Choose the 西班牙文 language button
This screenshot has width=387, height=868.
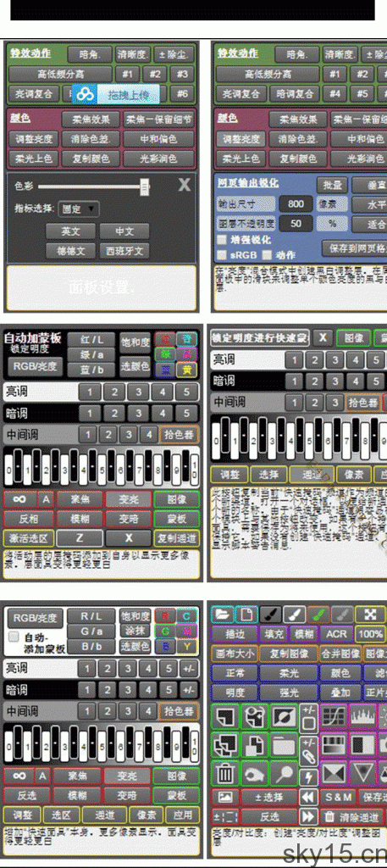pos(124,251)
